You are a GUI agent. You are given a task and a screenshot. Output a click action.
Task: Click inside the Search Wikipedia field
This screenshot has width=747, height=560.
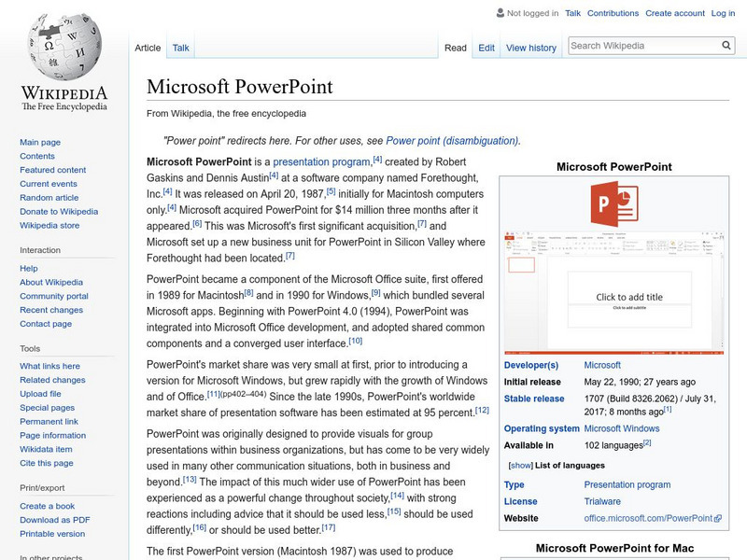coord(641,46)
